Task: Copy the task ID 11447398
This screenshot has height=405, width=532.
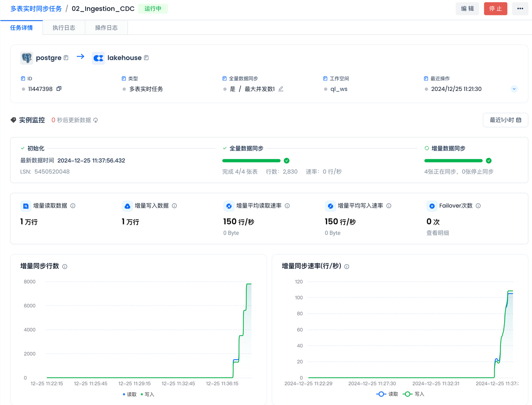Action: pyautogui.click(x=59, y=88)
